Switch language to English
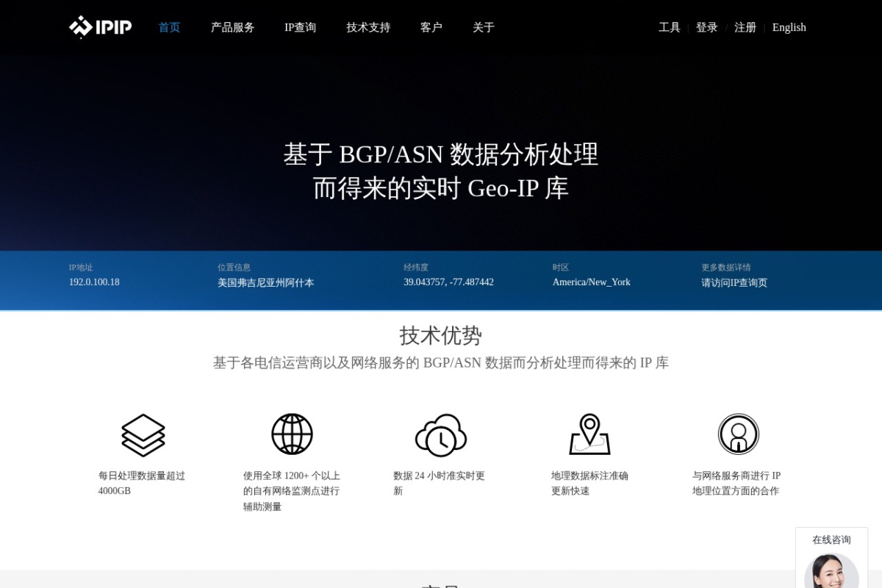 [789, 27]
